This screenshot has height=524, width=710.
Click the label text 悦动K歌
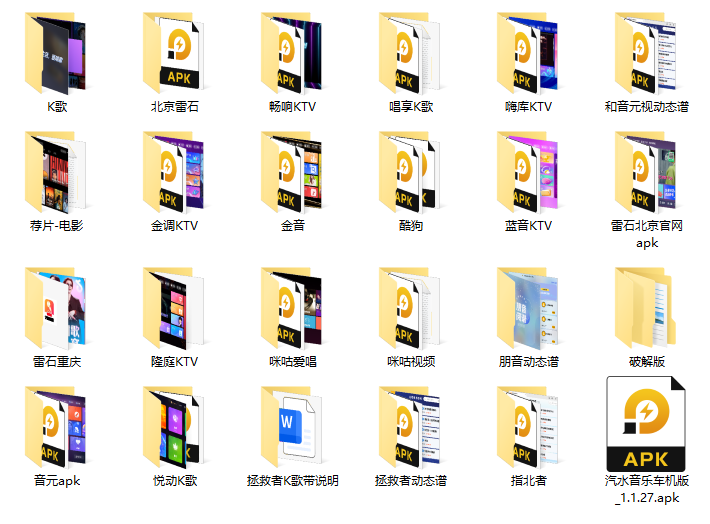pyautogui.click(x=175, y=481)
